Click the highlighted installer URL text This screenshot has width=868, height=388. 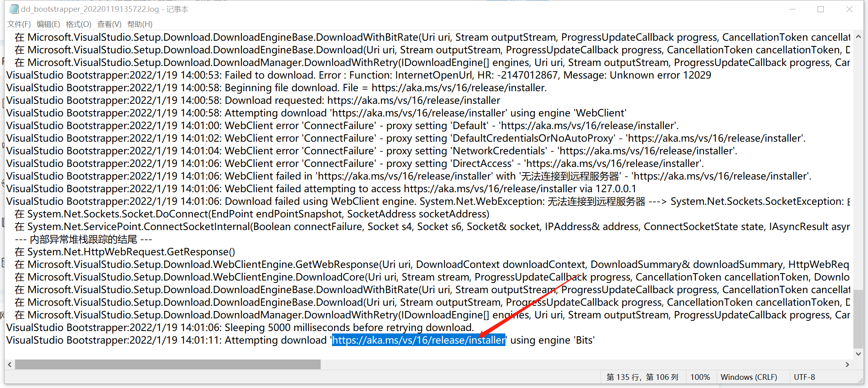[419, 340]
